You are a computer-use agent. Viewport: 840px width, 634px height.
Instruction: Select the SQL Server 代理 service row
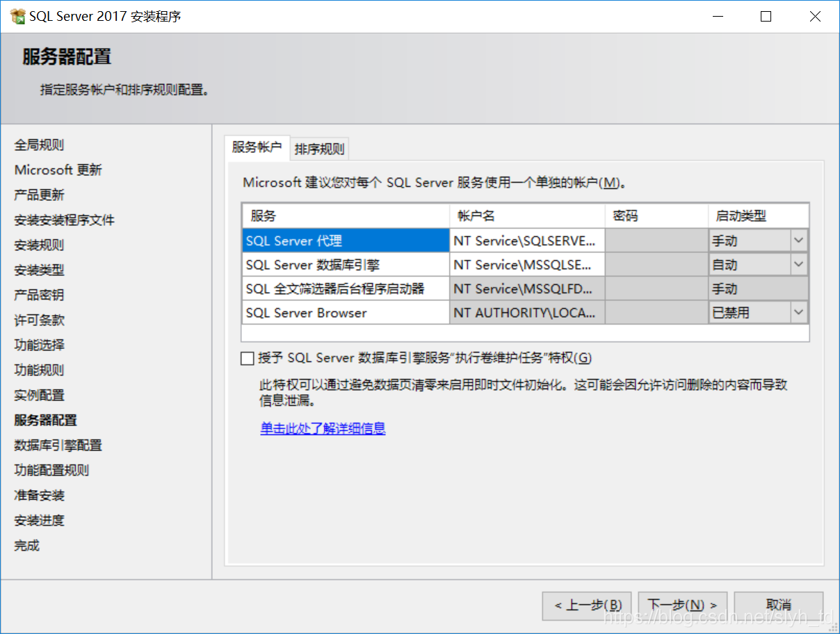point(346,241)
